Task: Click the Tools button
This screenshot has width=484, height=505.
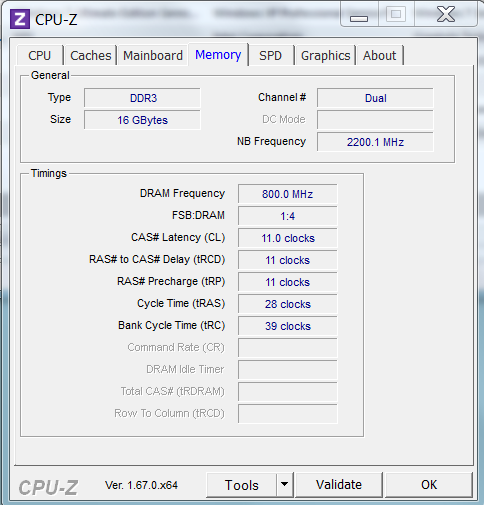Action: (x=242, y=485)
